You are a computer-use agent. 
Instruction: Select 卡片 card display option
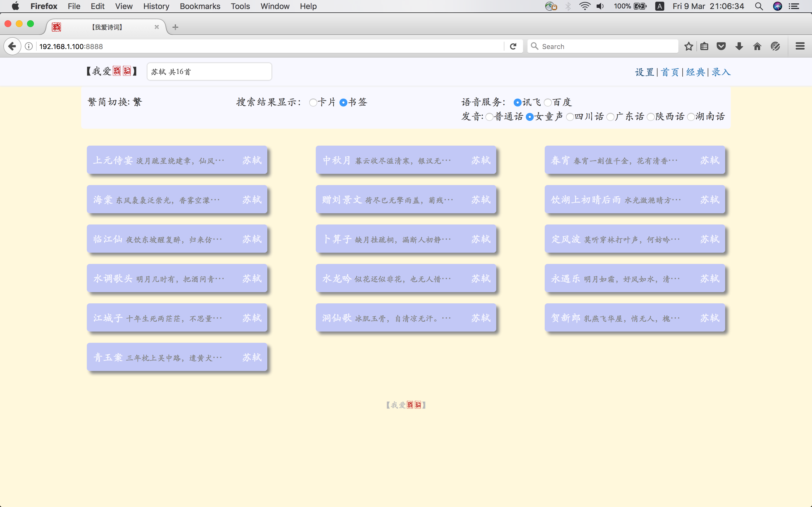click(x=313, y=102)
